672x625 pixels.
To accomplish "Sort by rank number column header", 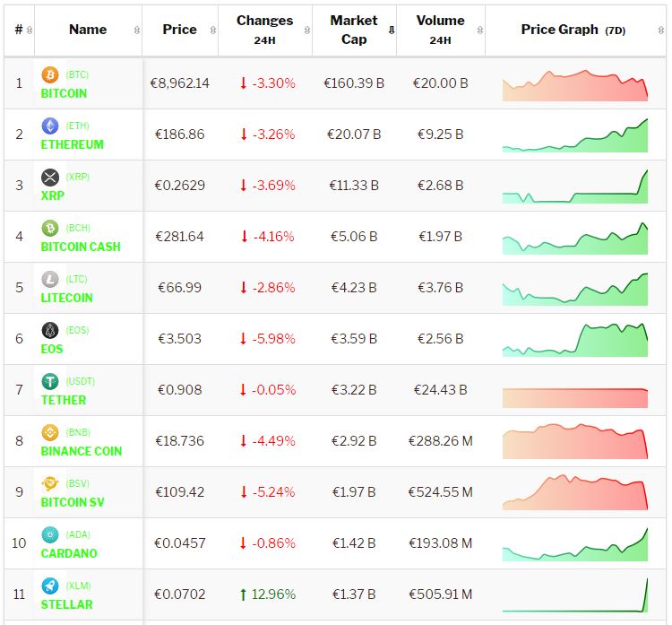I will point(19,30).
